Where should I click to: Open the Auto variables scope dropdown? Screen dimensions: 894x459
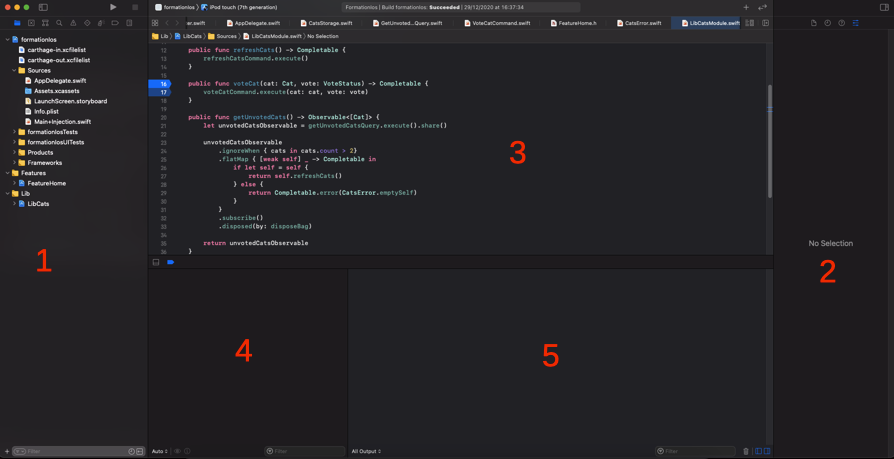click(x=160, y=451)
